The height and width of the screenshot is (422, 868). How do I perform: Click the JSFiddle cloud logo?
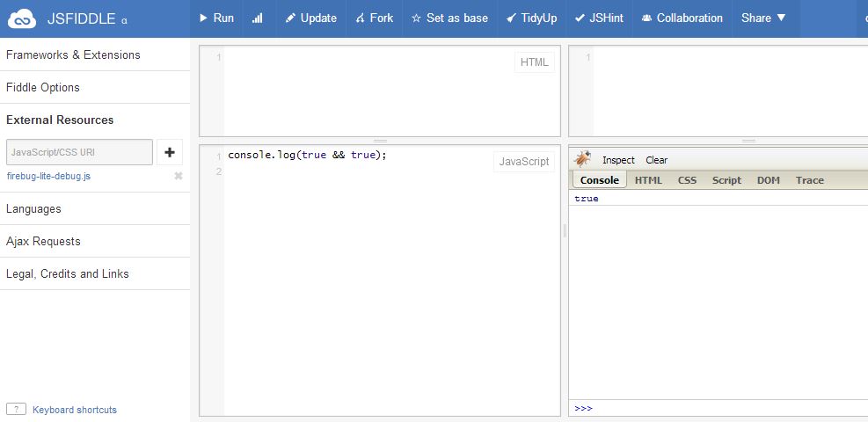(x=22, y=18)
